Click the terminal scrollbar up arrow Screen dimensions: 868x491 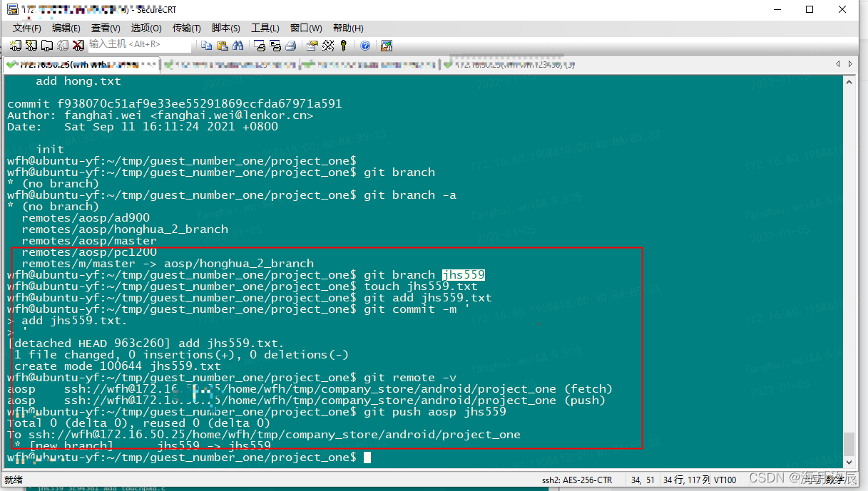pyautogui.click(x=848, y=81)
